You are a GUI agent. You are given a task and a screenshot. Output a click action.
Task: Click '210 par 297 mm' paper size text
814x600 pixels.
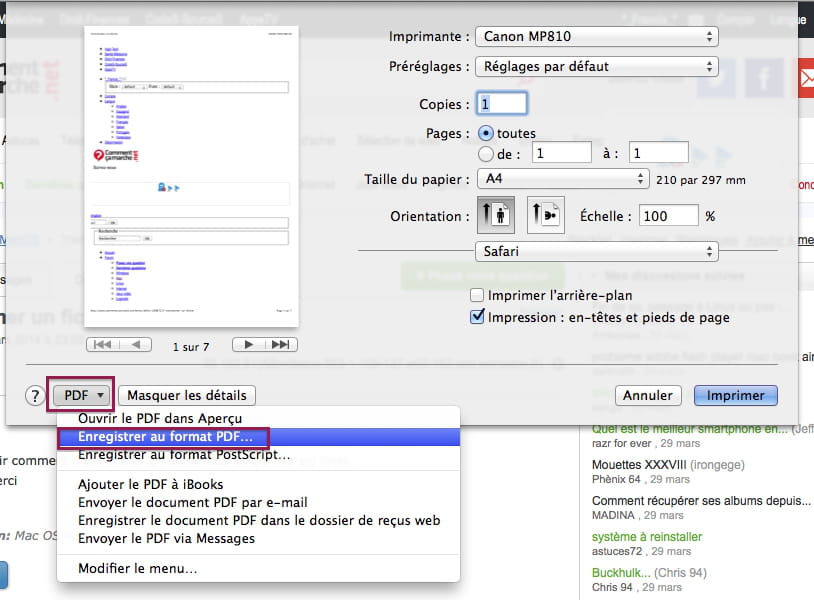pyautogui.click(x=701, y=180)
